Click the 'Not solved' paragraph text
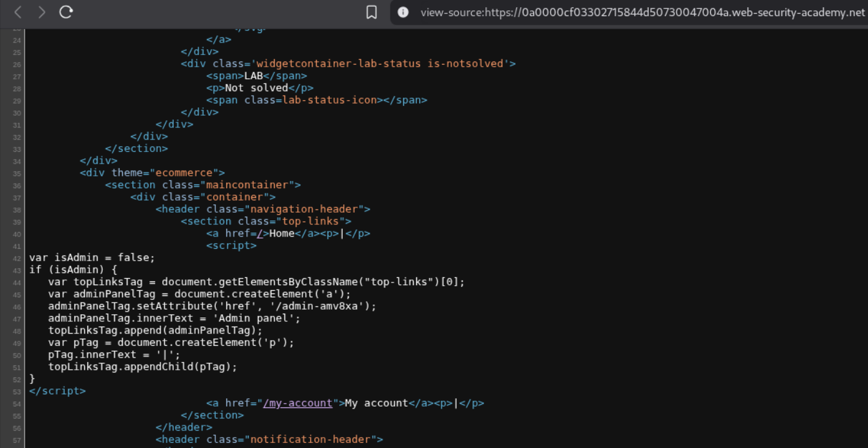Screen dimensions: 868x448 coord(256,88)
